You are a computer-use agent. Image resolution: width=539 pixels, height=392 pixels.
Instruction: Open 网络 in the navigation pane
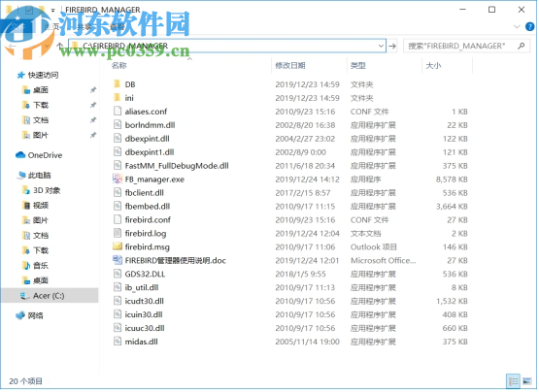point(35,315)
